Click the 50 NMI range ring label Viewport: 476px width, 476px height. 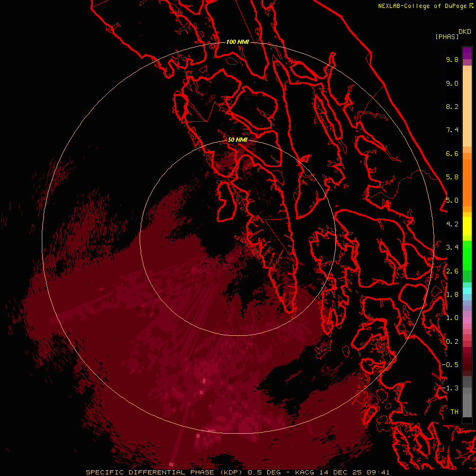pos(237,140)
